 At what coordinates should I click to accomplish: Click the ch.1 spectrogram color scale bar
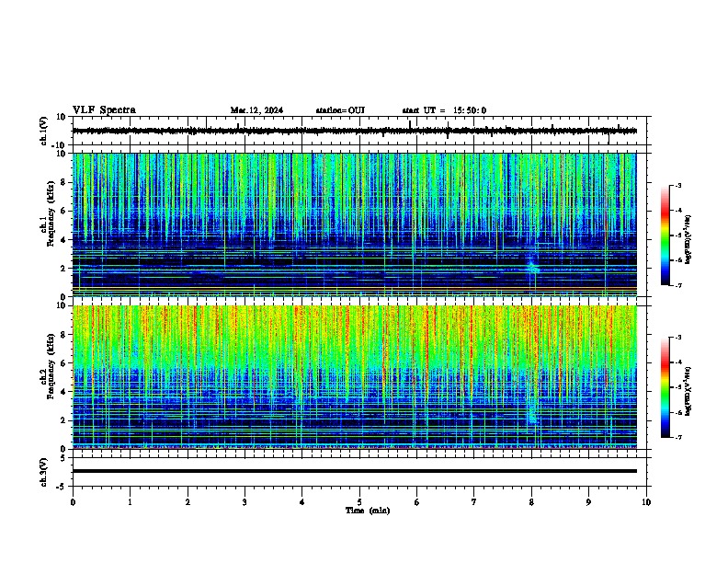[665, 236]
